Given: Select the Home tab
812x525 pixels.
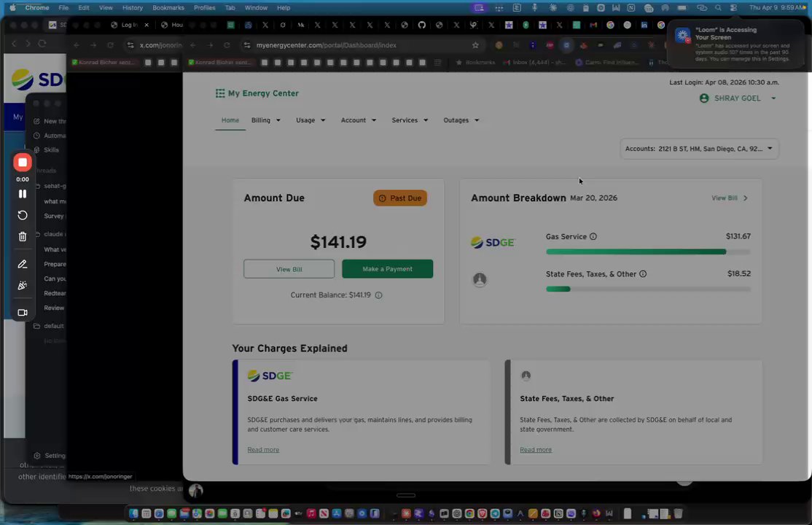Looking at the screenshot, I should 230,120.
